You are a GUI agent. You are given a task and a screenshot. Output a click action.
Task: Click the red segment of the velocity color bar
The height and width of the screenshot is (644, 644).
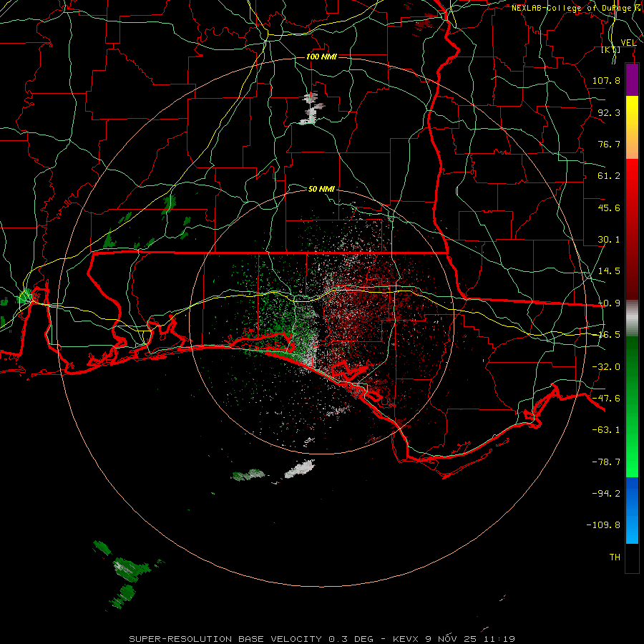(x=632, y=229)
